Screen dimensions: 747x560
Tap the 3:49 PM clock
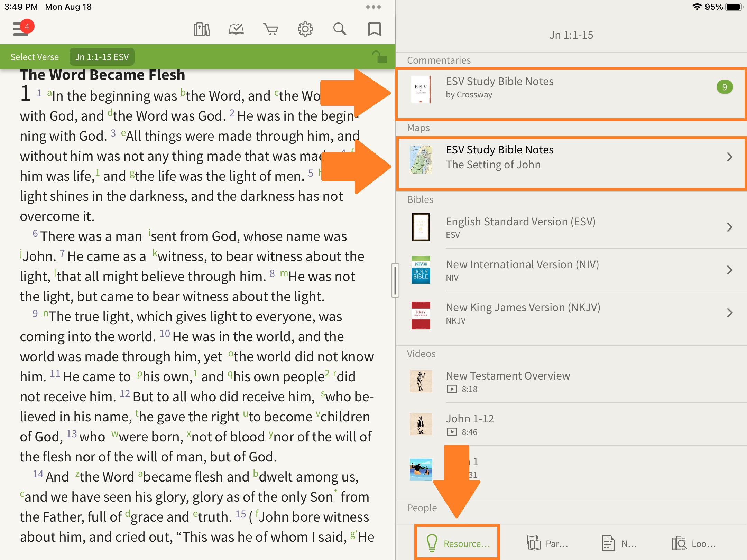coord(21,7)
